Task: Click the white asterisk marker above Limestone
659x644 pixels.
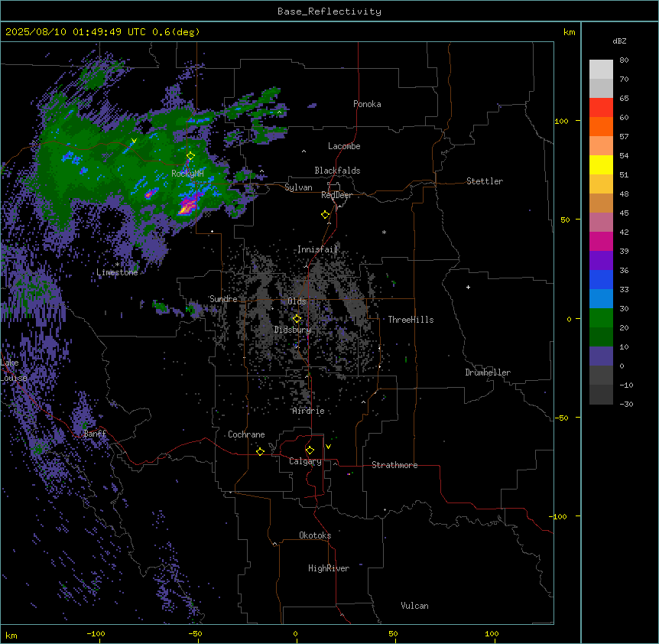Action: click(x=117, y=265)
